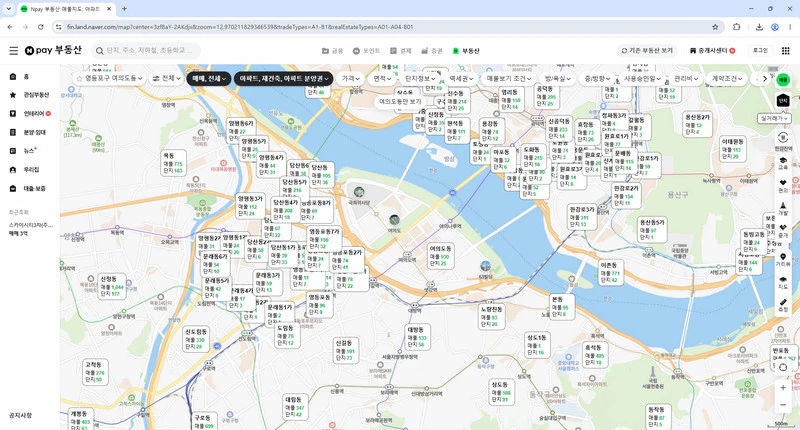This screenshot has width=800, height=430.
Task: Open the 매물보기 조건 filter dropdown
Action: point(509,79)
